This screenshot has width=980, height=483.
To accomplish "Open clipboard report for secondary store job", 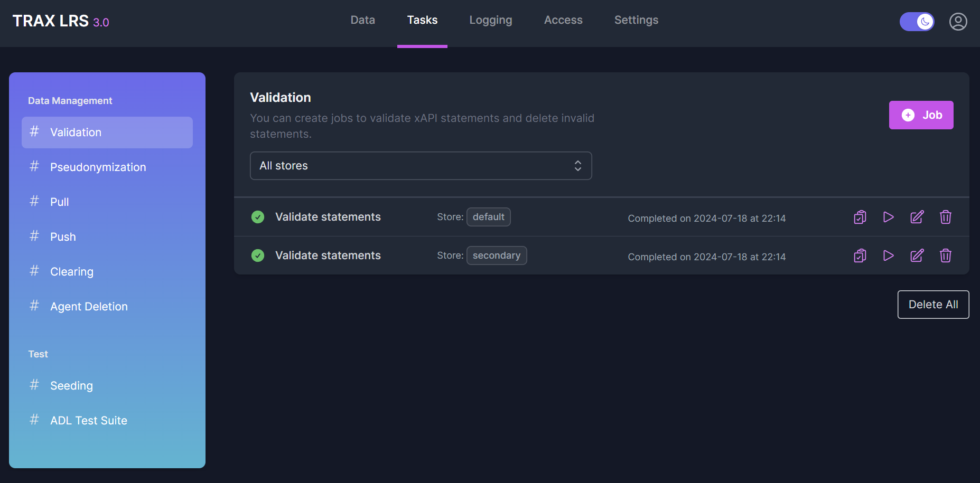I will (x=860, y=255).
